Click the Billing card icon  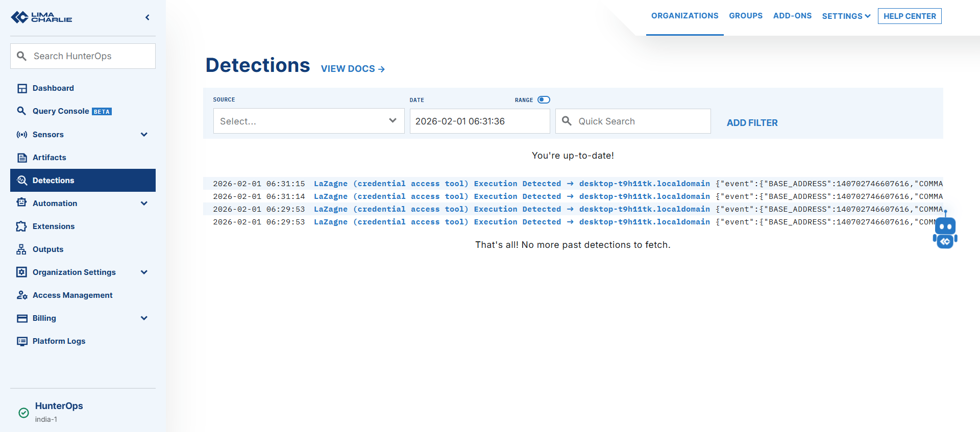tap(22, 318)
